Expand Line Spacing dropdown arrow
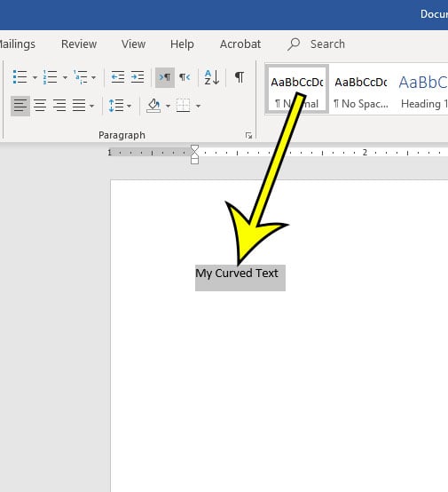 pyautogui.click(x=129, y=106)
